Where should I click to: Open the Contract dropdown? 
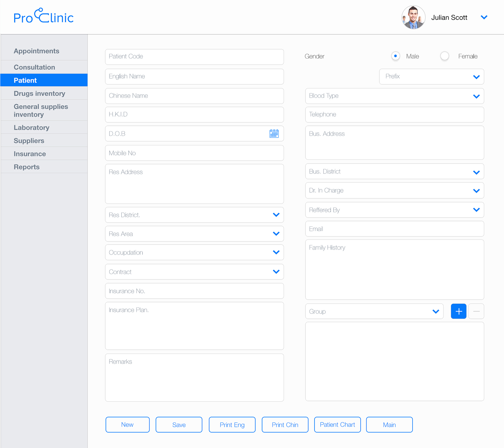coord(194,272)
